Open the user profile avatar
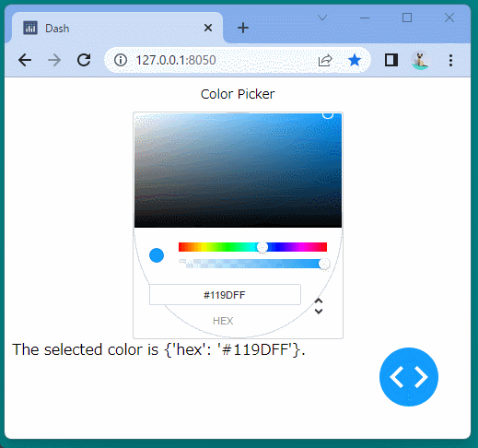The width and height of the screenshot is (478, 448). click(x=420, y=60)
